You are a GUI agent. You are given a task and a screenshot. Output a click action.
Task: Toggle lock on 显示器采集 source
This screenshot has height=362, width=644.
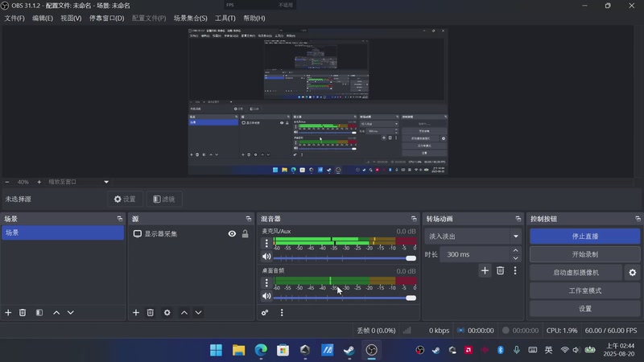[x=246, y=234]
